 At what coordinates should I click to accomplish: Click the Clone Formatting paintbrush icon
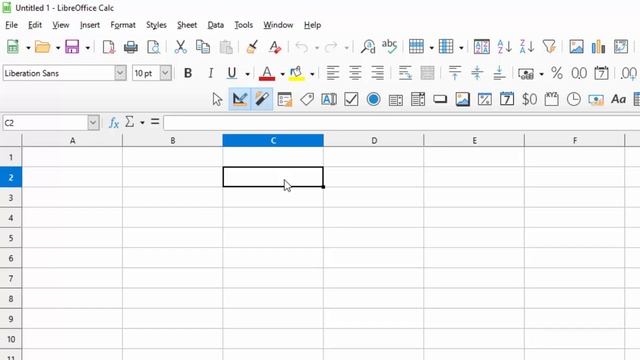pyautogui.click(x=252, y=47)
